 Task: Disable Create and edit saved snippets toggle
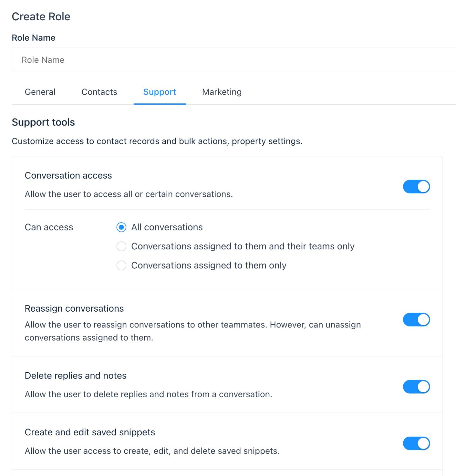tap(416, 443)
